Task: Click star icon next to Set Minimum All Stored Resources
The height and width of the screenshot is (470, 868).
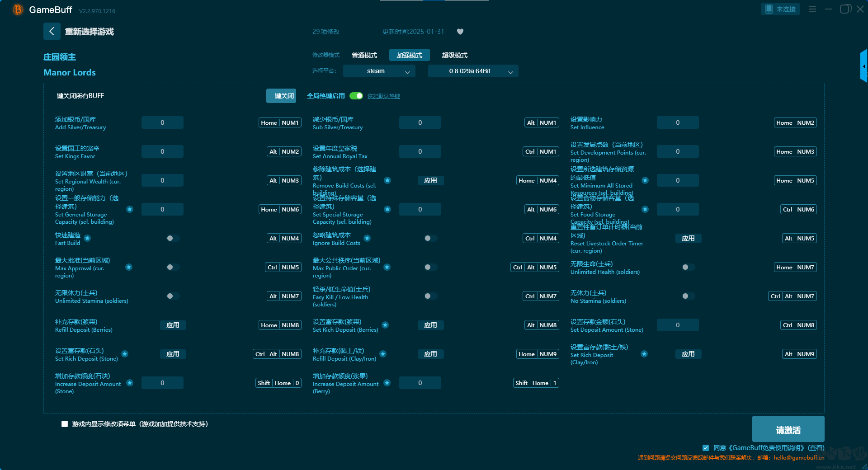Action: click(x=645, y=180)
